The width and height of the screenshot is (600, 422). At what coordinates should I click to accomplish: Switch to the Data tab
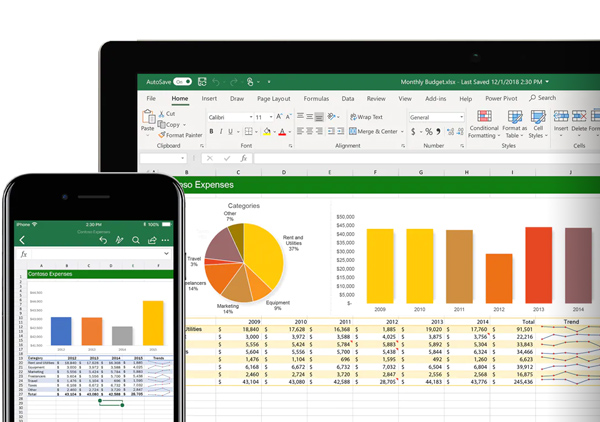click(x=348, y=99)
